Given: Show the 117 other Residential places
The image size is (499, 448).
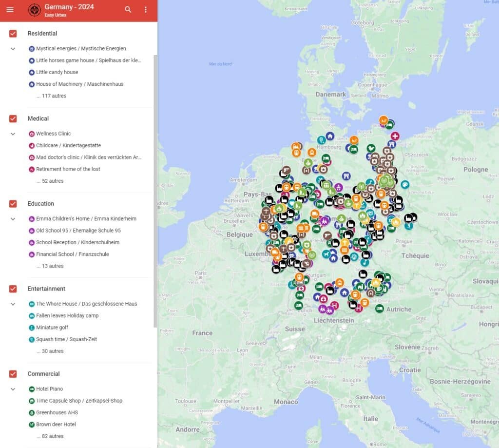Looking at the screenshot, I should click(50, 96).
